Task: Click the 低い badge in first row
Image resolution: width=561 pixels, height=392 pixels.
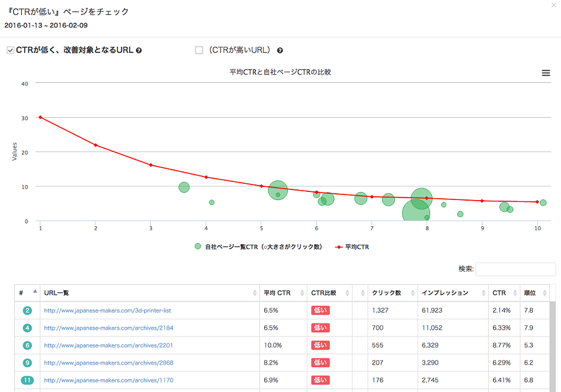Action: [x=320, y=310]
